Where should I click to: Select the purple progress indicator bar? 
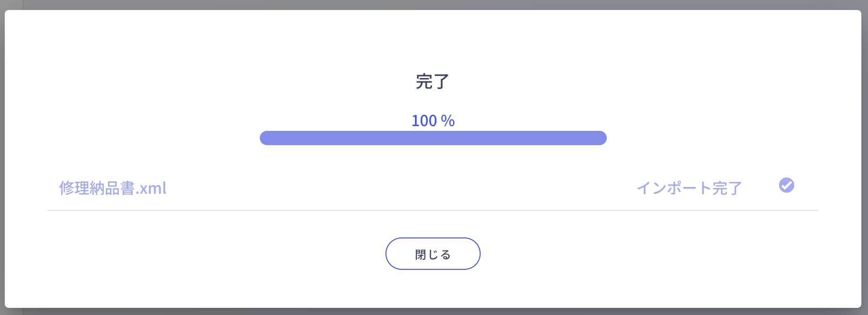433,138
